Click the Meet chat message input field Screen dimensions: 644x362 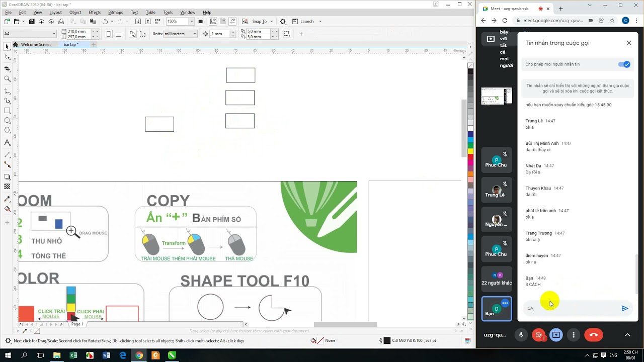[x=572, y=308]
